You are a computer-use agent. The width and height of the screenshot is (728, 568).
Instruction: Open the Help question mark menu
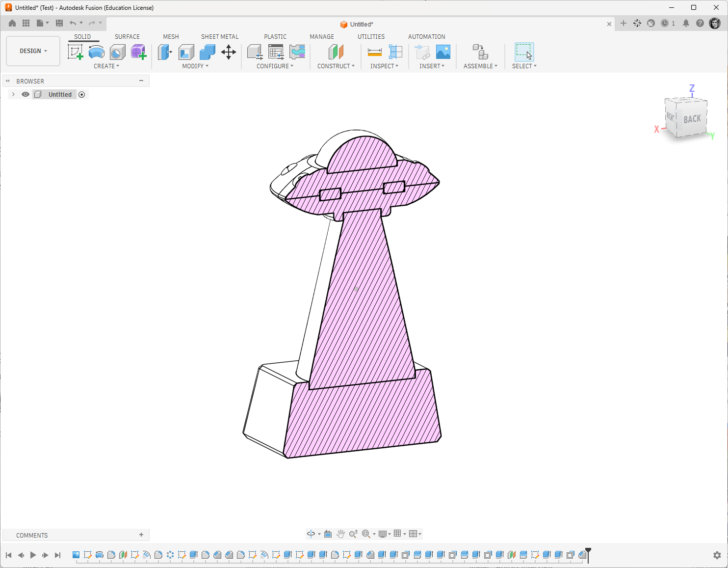click(x=700, y=23)
